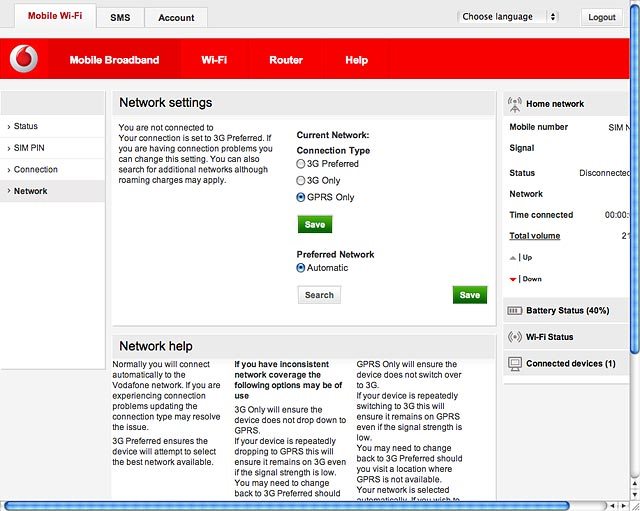The height and width of the screenshot is (511, 640).
Task: Click the Search networks button
Action: click(319, 295)
